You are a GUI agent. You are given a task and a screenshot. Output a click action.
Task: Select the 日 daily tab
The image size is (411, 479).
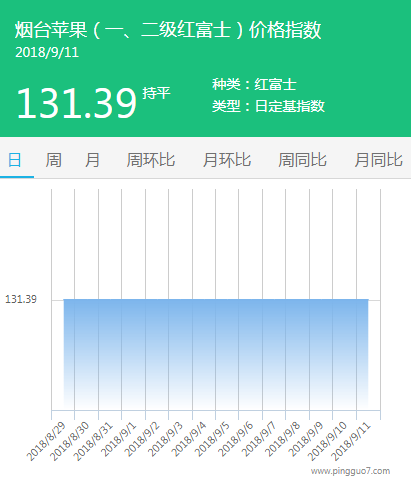point(15,160)
